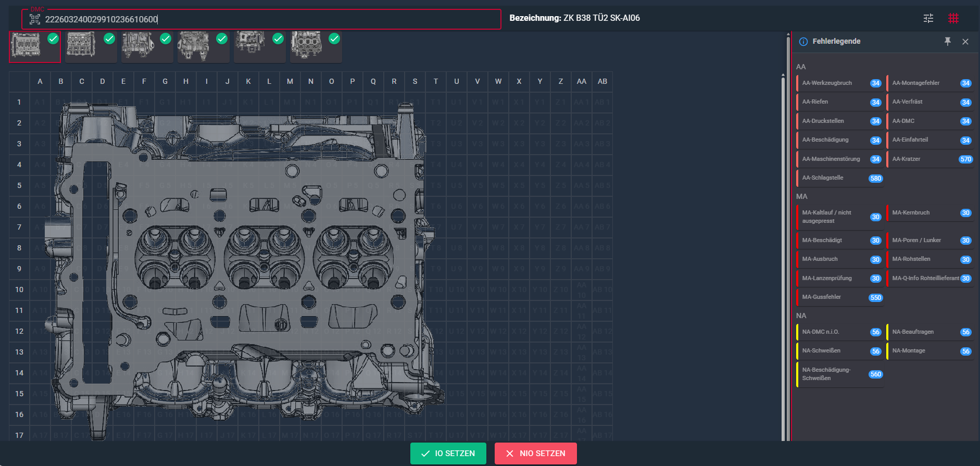Choose MA-Beschädigt in the legend

[x=840, y=241]
